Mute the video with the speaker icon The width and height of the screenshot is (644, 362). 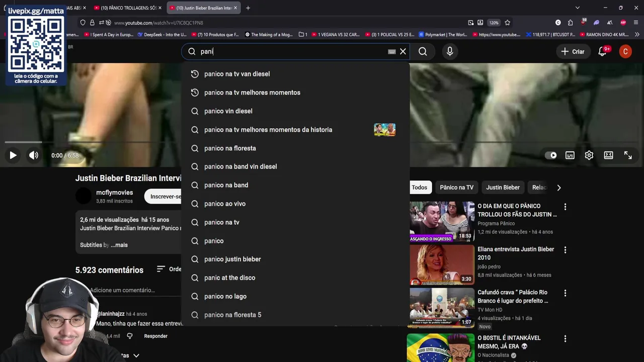click(34, 155)
